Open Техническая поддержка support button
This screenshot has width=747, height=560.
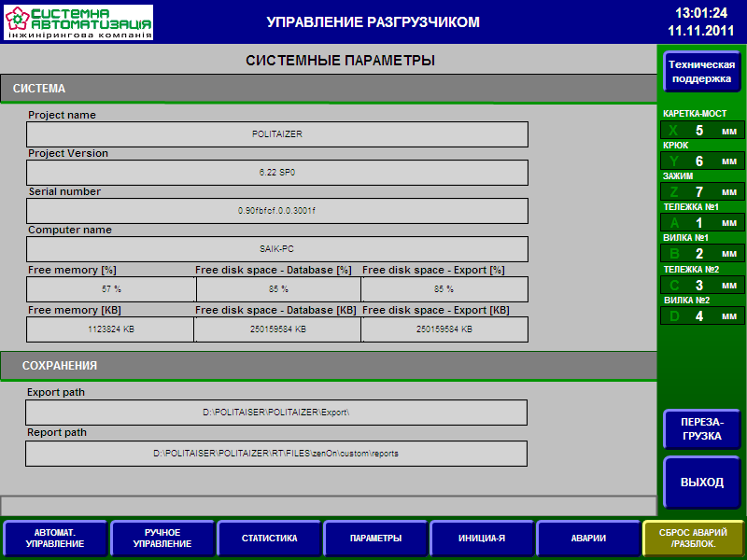tap(702, 72)
